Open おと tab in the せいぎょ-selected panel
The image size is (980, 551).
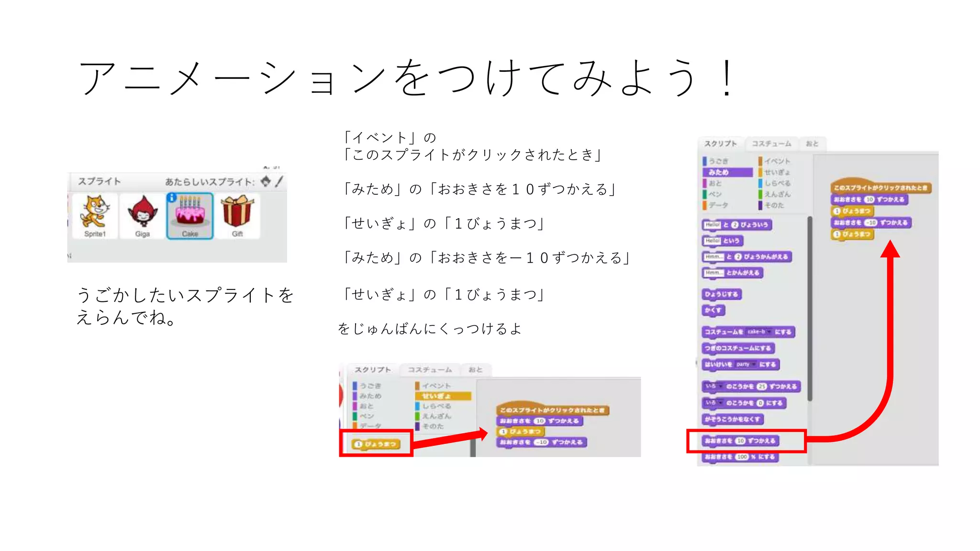[475, 370]
